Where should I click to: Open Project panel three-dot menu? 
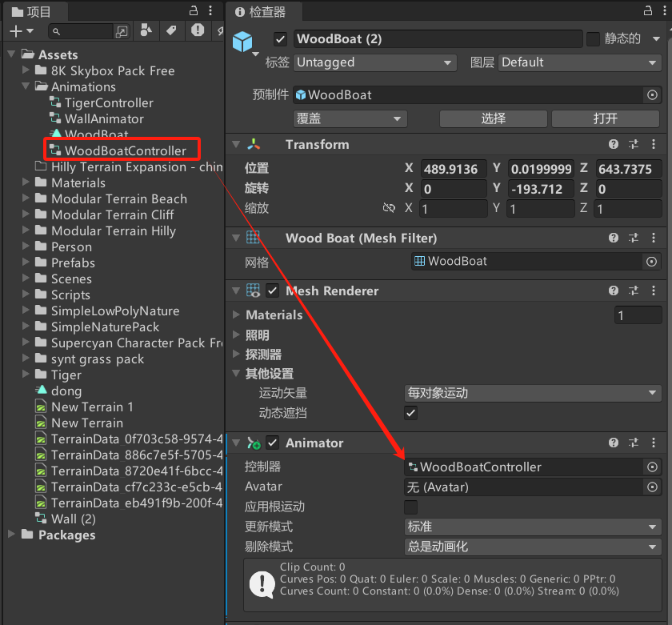(x=210, y=10)
